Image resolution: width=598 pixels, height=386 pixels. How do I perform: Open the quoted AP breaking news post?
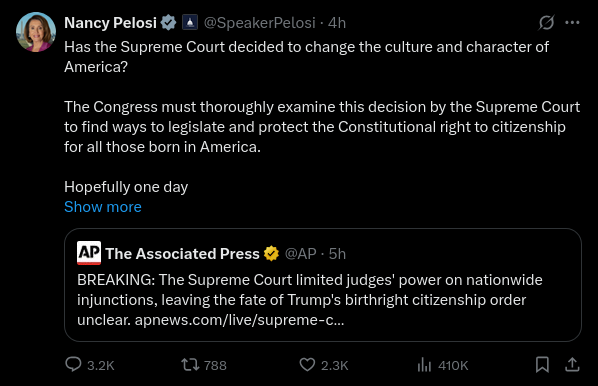point(323,285)
